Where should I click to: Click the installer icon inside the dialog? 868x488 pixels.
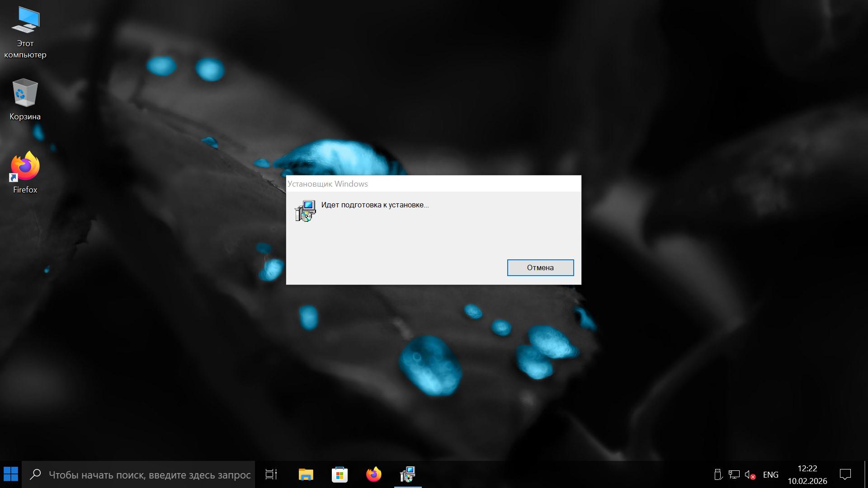pos(305,211)
